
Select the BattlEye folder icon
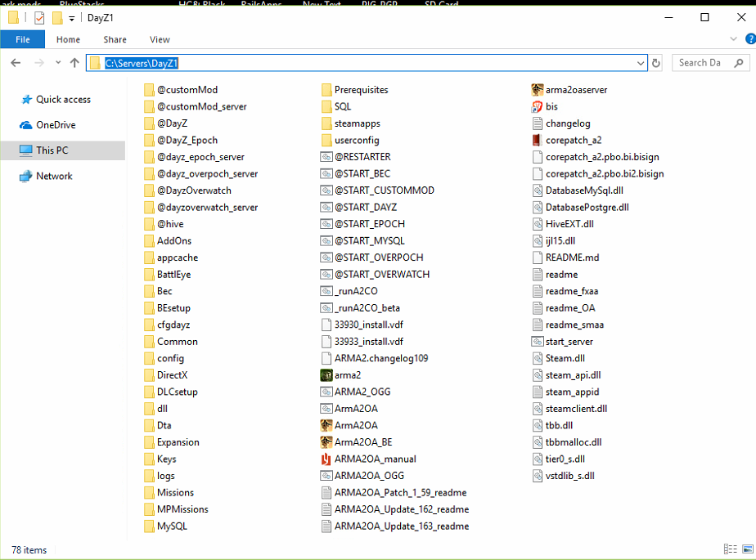(x=149, y=275)
